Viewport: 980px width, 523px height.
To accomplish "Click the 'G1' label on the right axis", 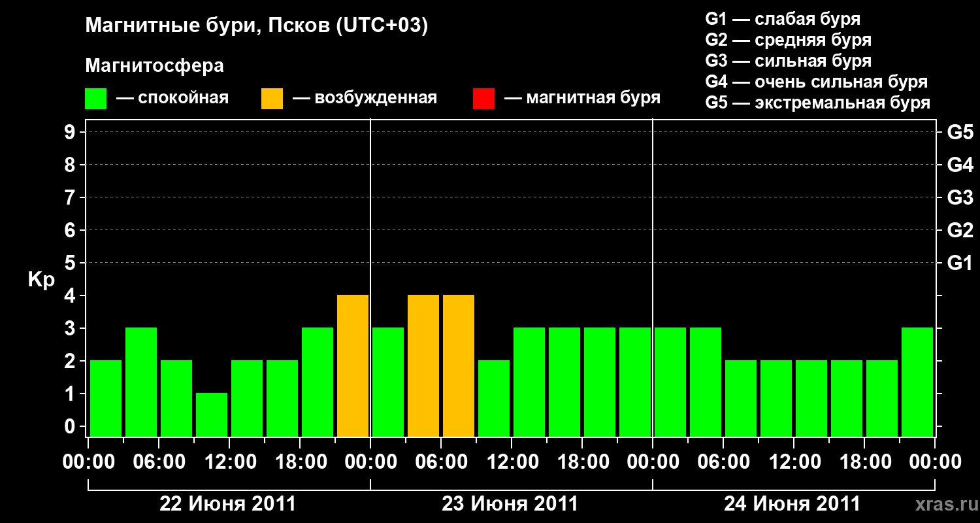I will [960, 263].
